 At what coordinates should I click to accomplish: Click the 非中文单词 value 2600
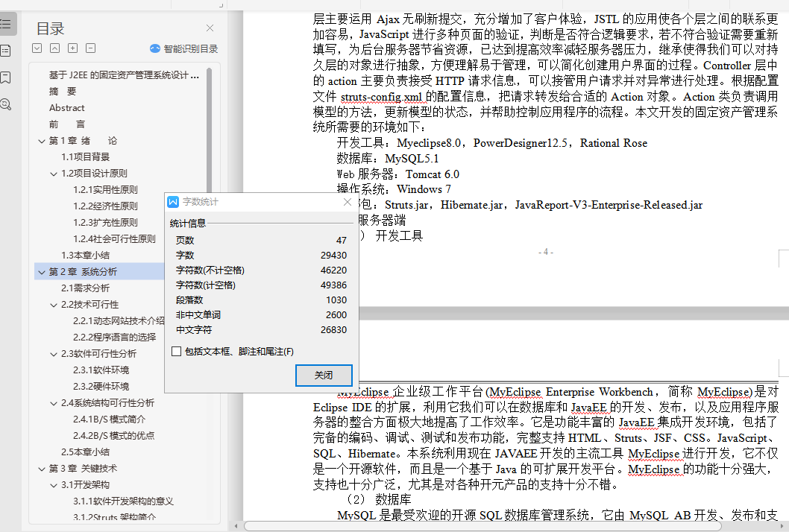click(x=336, y=314)
